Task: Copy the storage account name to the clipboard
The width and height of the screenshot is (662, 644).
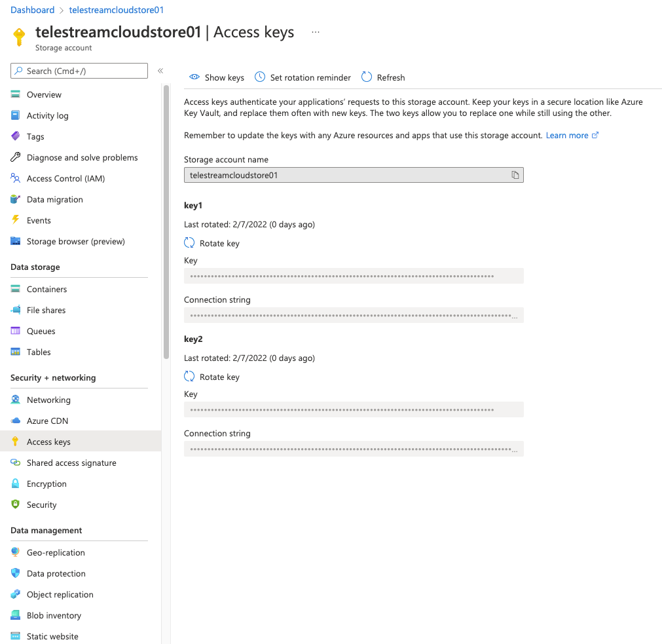Action: [515, 175]
